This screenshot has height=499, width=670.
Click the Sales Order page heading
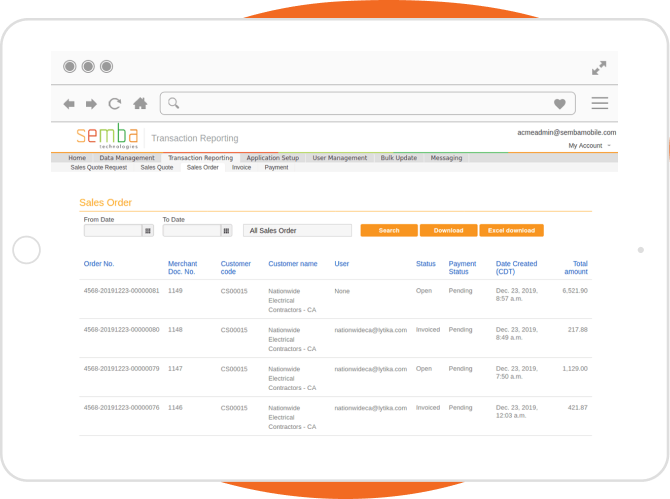point(106,203)
